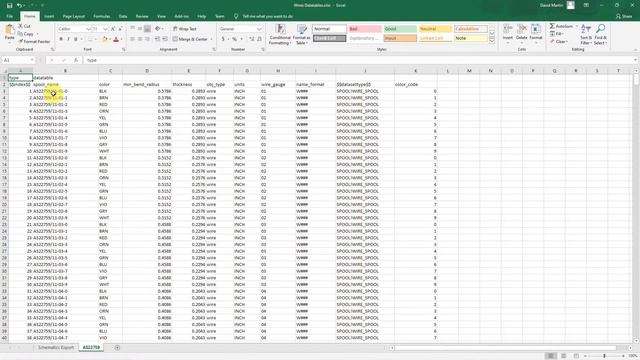The width and height of the screenshot is (640, 360).
Task: Expand the Name Box dropdown arrow
Action: [32, 60]
